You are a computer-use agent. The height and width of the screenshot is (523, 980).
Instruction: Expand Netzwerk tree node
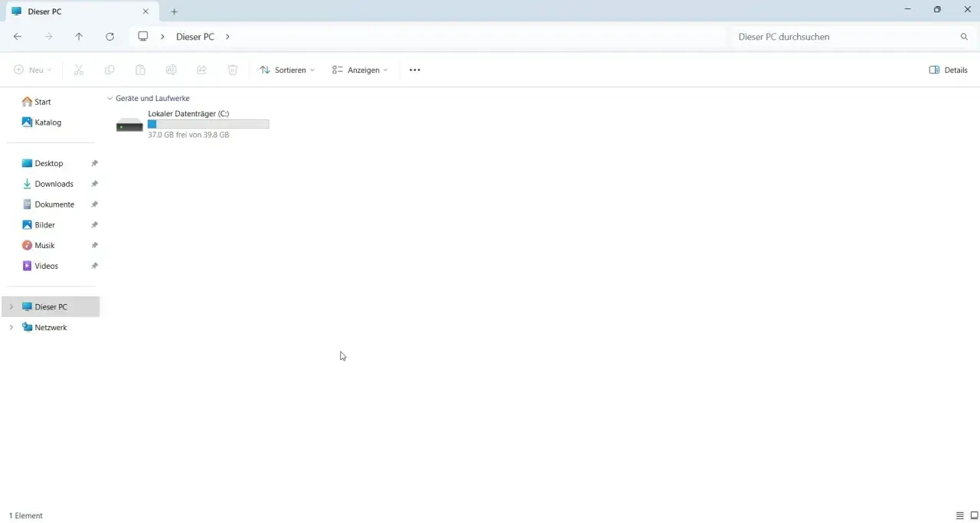[11, 327]
